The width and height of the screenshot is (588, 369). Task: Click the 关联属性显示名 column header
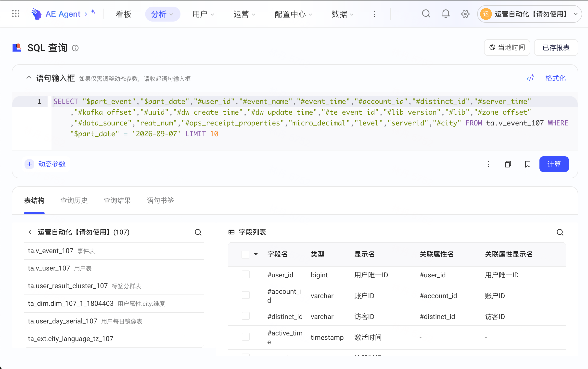(x=509, y=254)
